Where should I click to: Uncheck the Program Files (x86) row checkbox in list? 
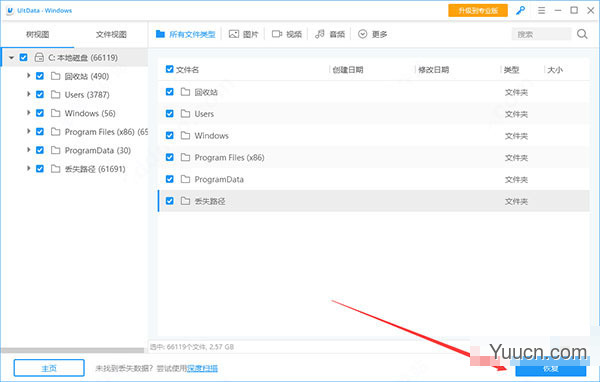point(170,157)
